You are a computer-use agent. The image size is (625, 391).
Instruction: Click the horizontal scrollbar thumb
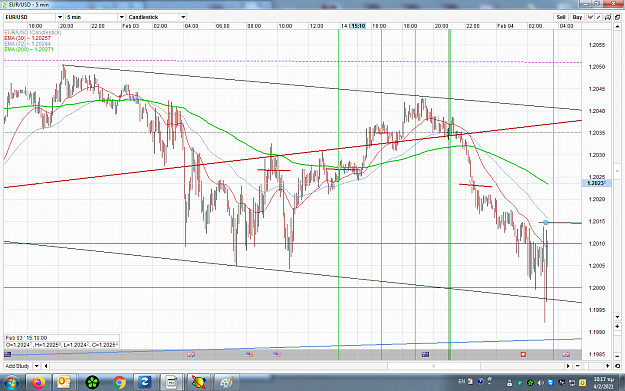(434, 366)
